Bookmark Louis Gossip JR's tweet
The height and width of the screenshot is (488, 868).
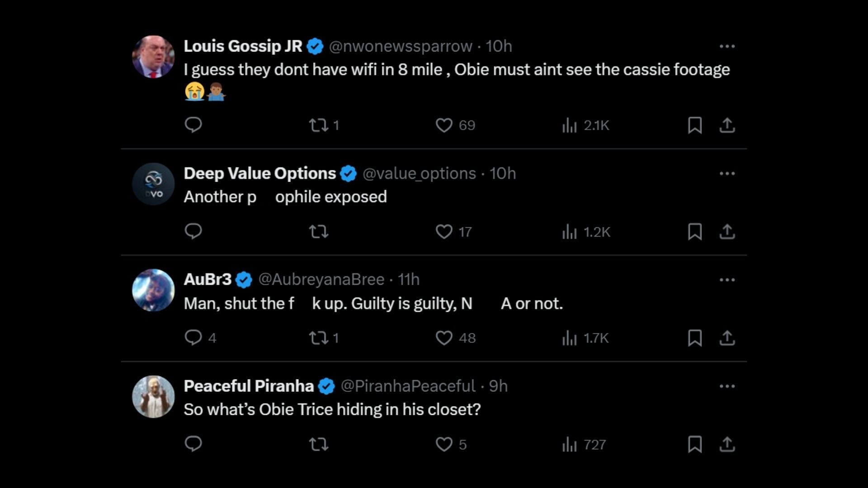[x=694, y=125]
